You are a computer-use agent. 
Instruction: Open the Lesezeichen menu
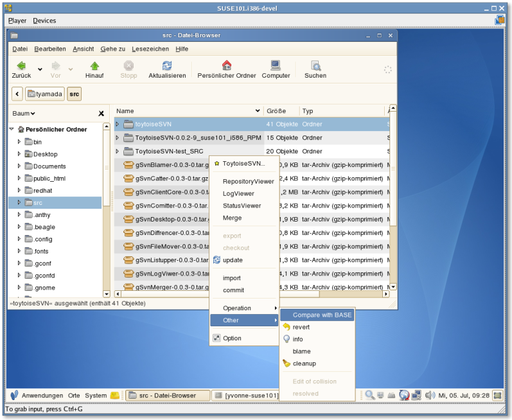(x=150, y=49)
